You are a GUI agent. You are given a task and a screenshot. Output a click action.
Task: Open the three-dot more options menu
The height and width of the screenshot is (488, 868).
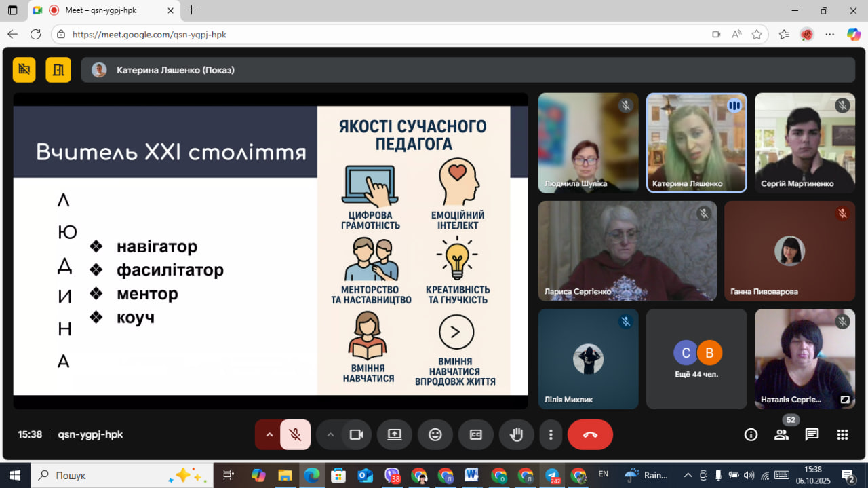point(551,435)
